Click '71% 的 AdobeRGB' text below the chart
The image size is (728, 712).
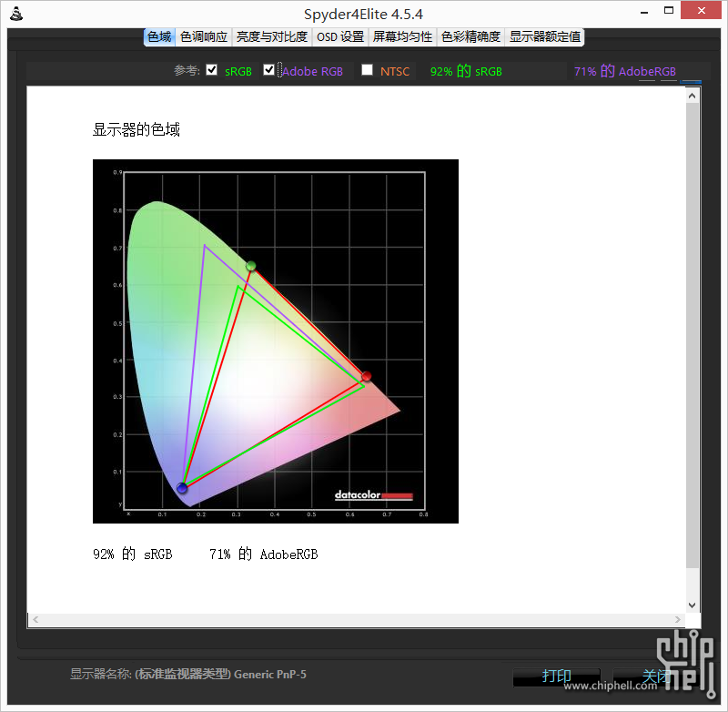pos(263,554)
